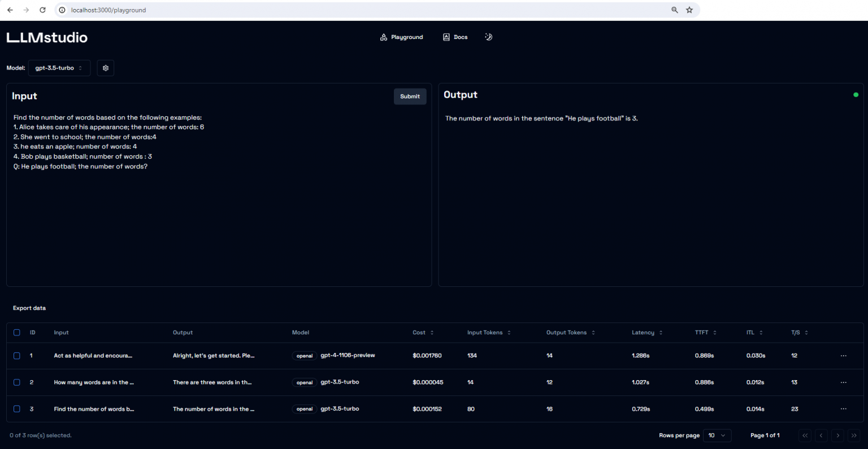Bookmark page using star icon
This screenshot has height=449, width=868.
689,10
